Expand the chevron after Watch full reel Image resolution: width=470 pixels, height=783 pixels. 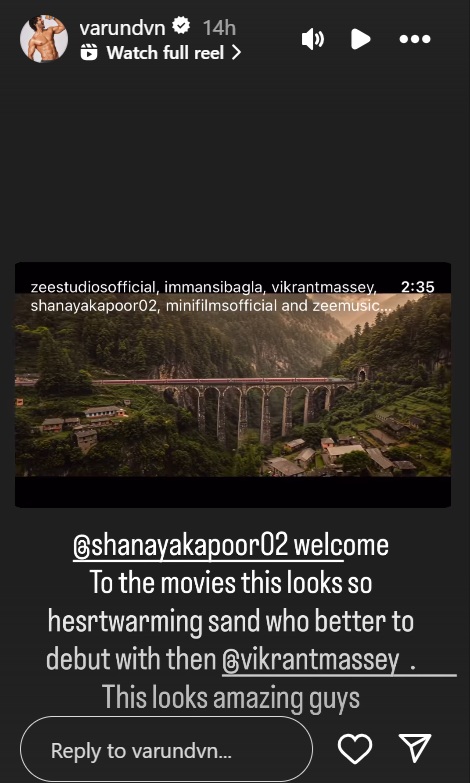pyautogui.click(x=237, y=52)
